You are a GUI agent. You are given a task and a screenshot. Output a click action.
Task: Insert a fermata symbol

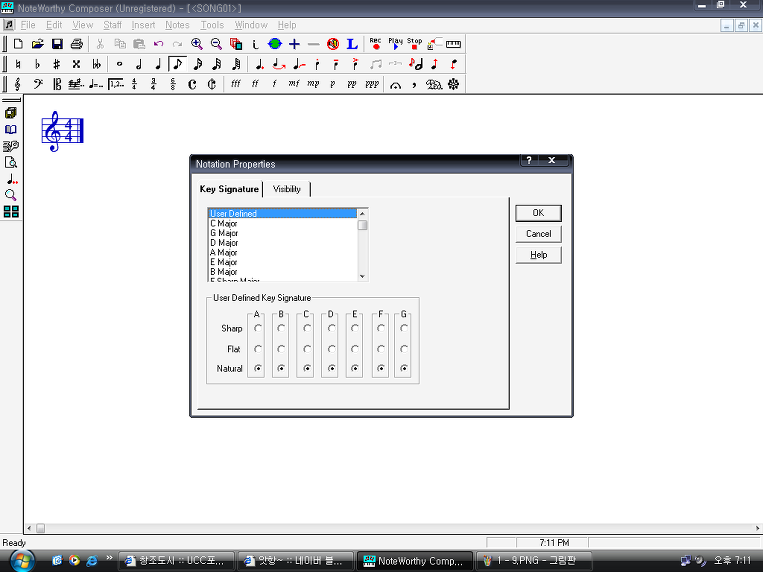pyautogui.click(x=395, y=85)
